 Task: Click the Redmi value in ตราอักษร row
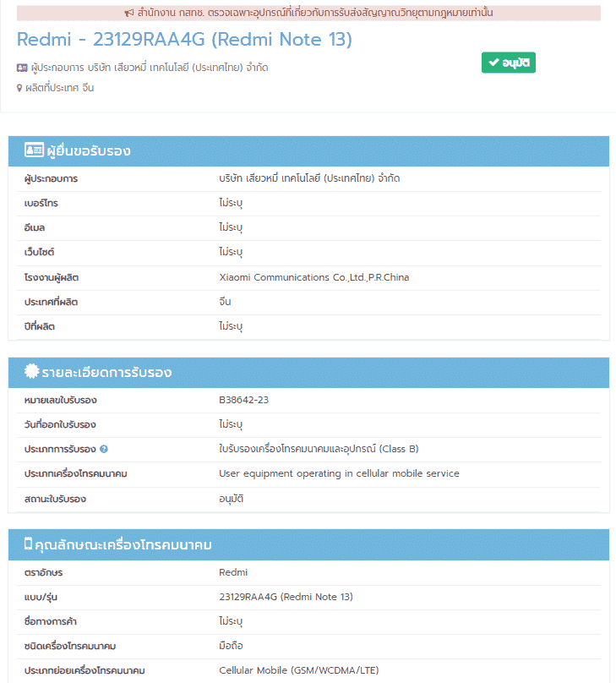tap(233, 572)
